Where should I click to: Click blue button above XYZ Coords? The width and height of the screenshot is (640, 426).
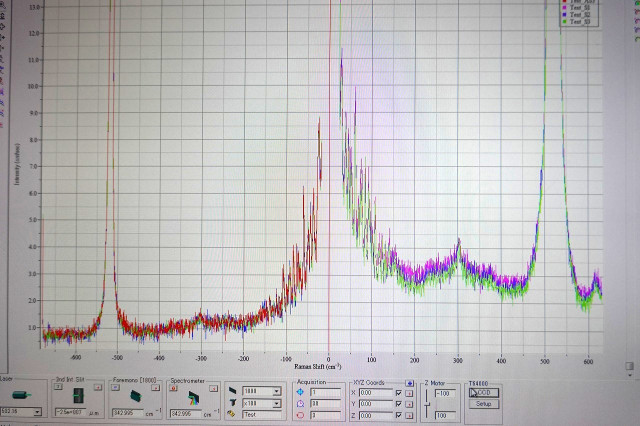410,383
